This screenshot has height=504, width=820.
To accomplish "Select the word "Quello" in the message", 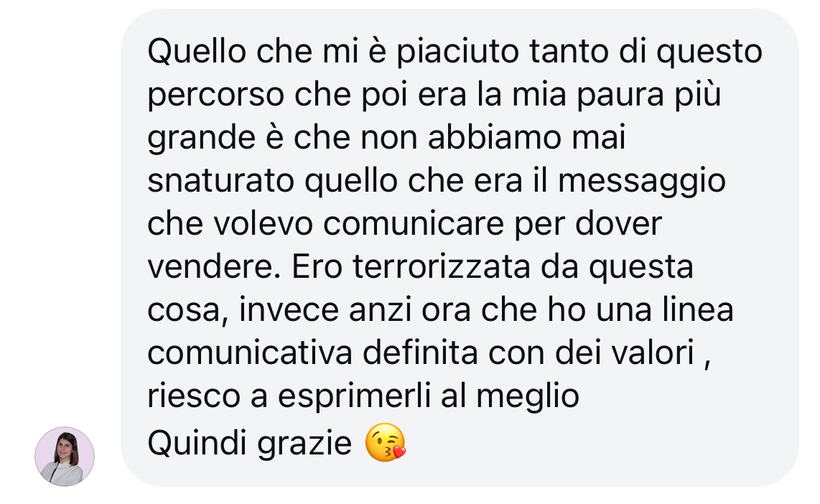I will [197, 52].
